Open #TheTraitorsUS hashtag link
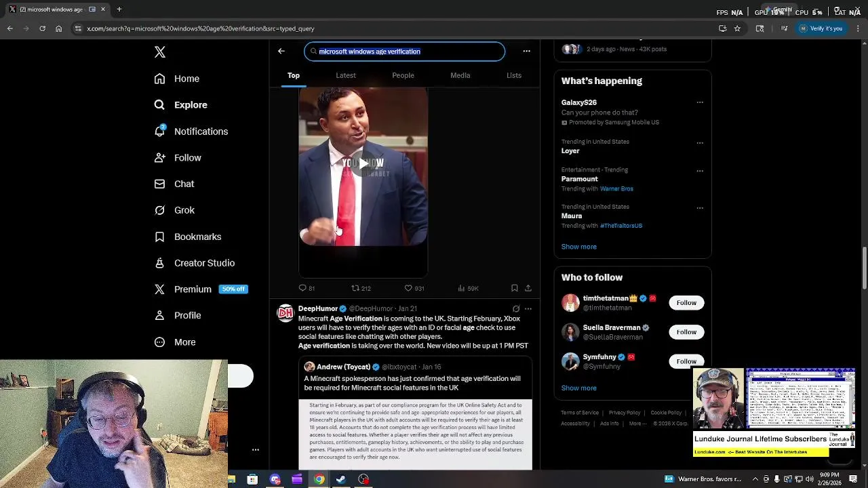The width and height of the screenshot is (868, 488). pos(621,226)
